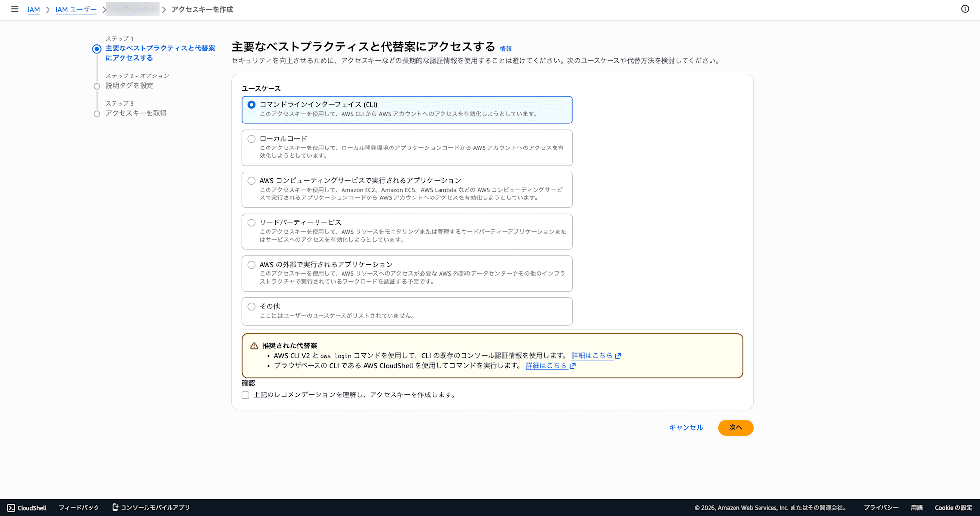Click step 1 主要なベストプラクティスと代替案にアクセスする
980x516 pixels.
tap(160, 53)
